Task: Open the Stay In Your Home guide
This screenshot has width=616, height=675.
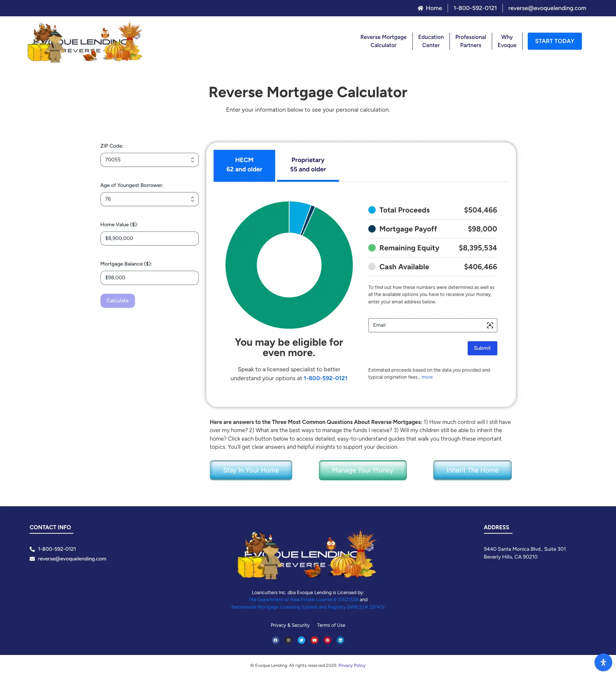Action: 251,470
